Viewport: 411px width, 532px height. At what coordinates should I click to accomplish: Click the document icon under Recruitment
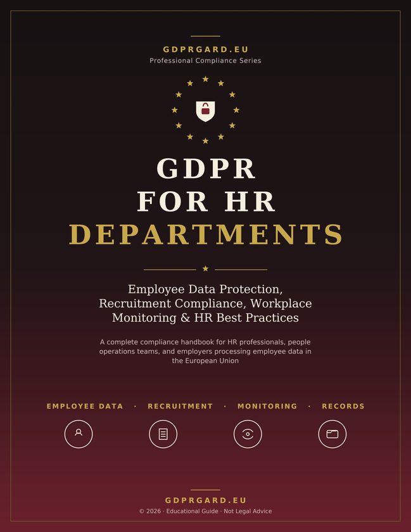pyautogui.click(x=163, y=434)
